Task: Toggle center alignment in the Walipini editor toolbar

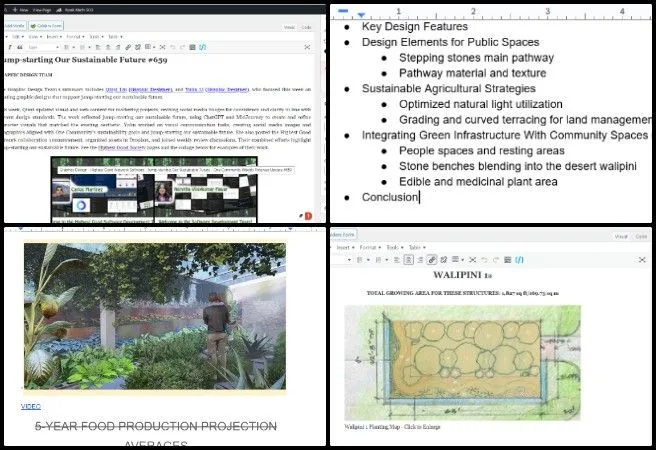Action: point(409,259)
